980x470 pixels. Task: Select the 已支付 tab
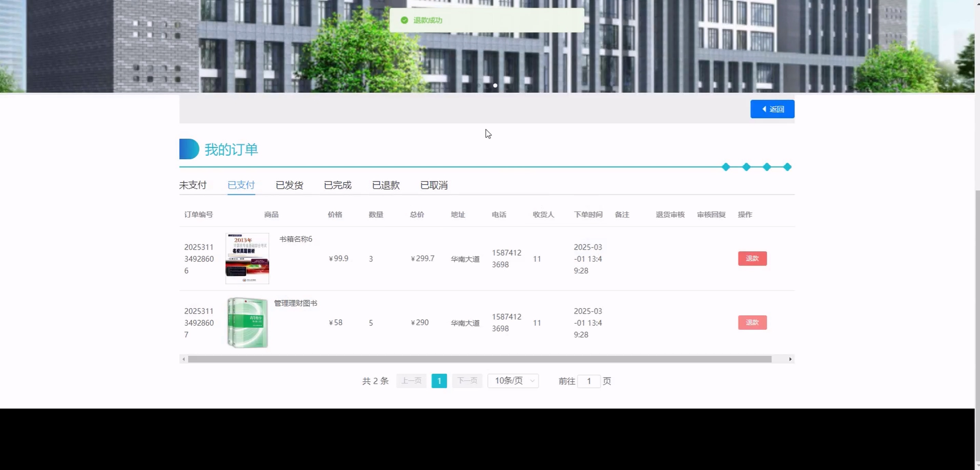241,185
